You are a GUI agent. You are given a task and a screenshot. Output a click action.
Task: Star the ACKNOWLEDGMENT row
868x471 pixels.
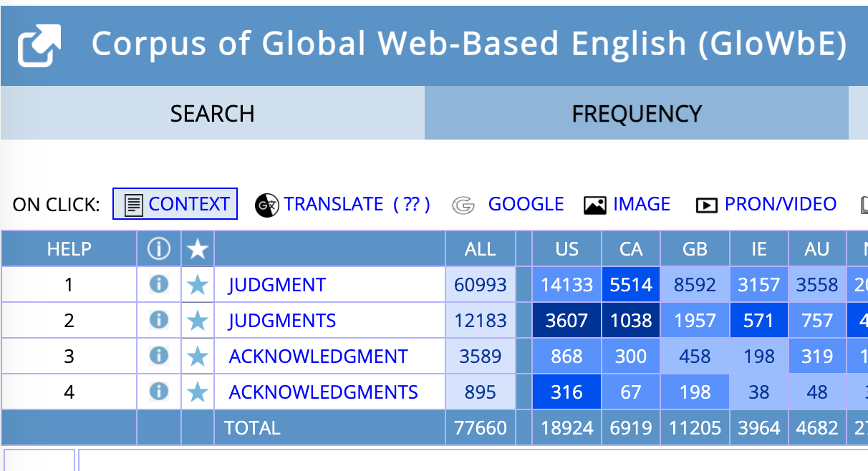click(198, 356)
